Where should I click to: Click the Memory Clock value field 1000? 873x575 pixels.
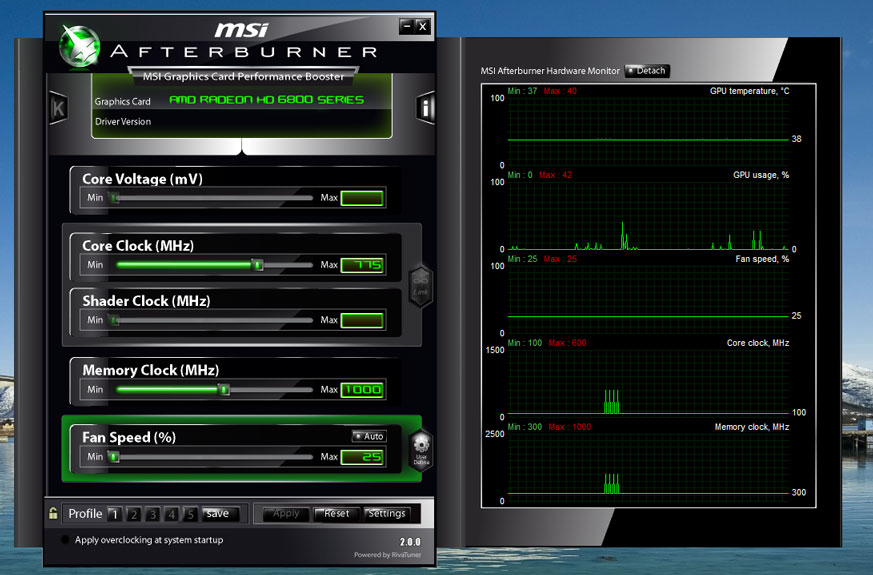tap(362, 390)
